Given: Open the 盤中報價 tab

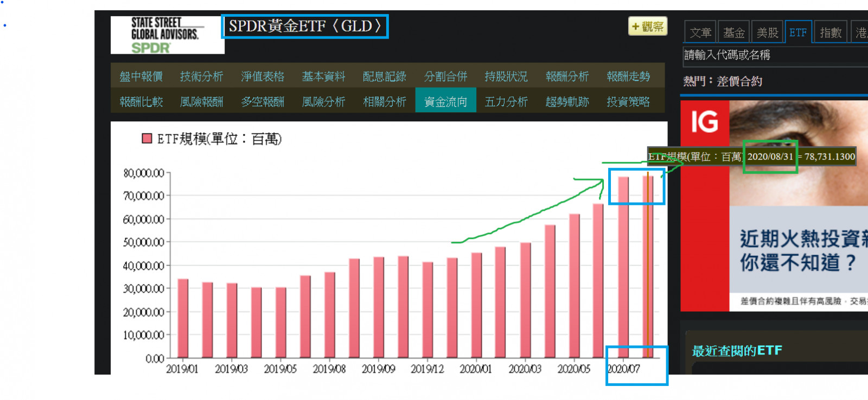Looking at the screenshot, I should click(141, 76).
